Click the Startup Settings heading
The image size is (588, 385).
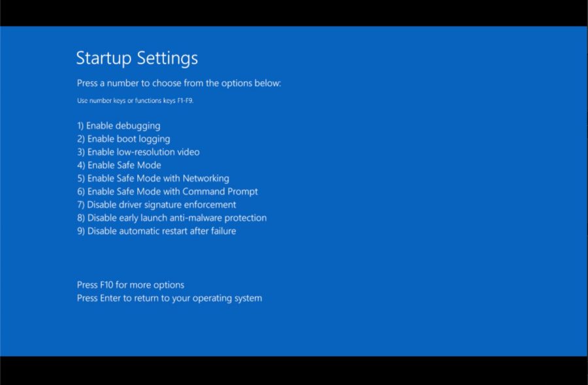point(137,58)
